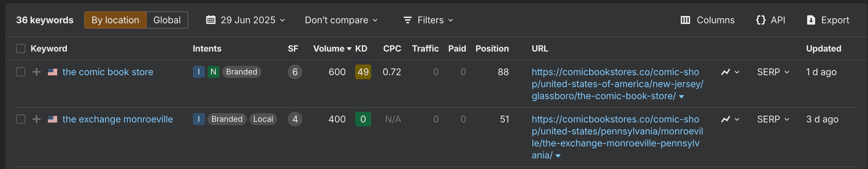This screenshot has width=868, height=169.
Task: Select all keywords with header checkbox
Action: (21, 48)
